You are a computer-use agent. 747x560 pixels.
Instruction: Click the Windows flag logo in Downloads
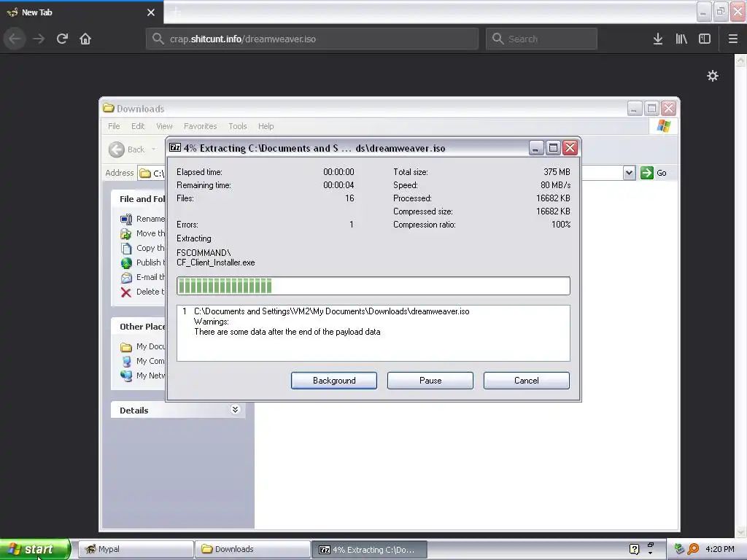click(x=663, y=126)
